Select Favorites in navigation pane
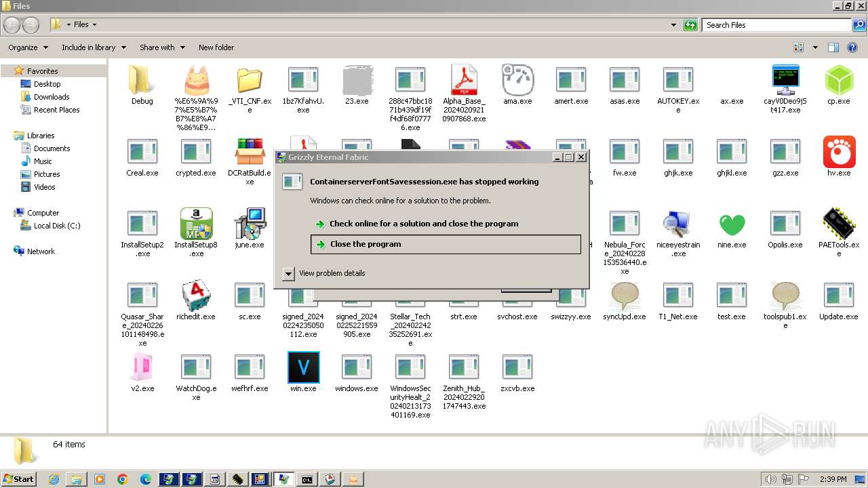The width and height of the screenshot is (868, 488). (42, 71)
